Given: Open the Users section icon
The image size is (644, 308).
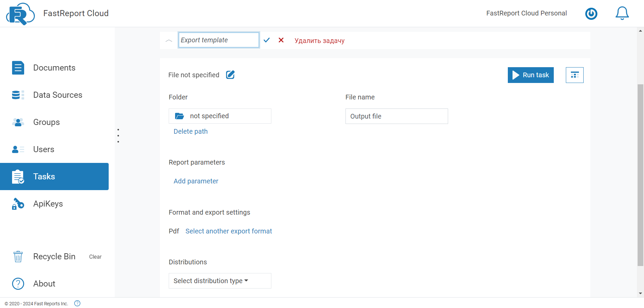Looking at the screenshot, I should click(18, 149).
